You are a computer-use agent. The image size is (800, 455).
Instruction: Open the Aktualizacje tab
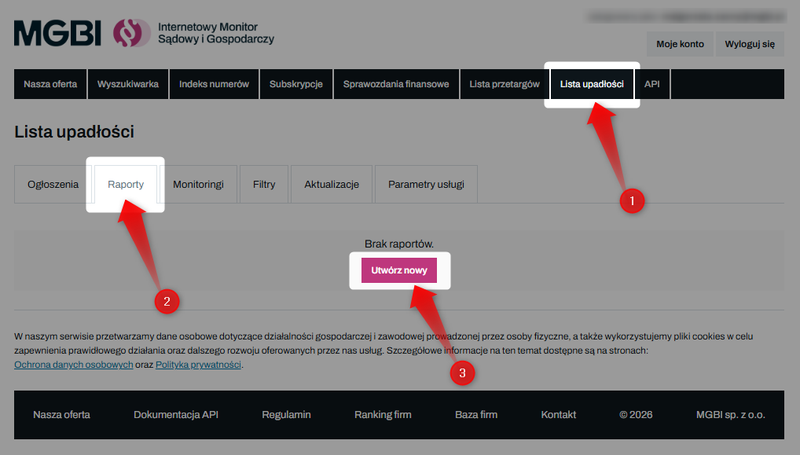[331, 185]
